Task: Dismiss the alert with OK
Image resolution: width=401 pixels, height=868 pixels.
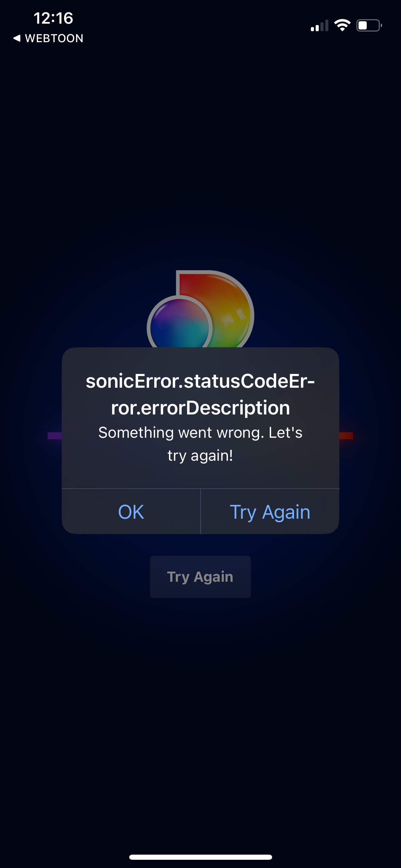Action: point(131,511)
